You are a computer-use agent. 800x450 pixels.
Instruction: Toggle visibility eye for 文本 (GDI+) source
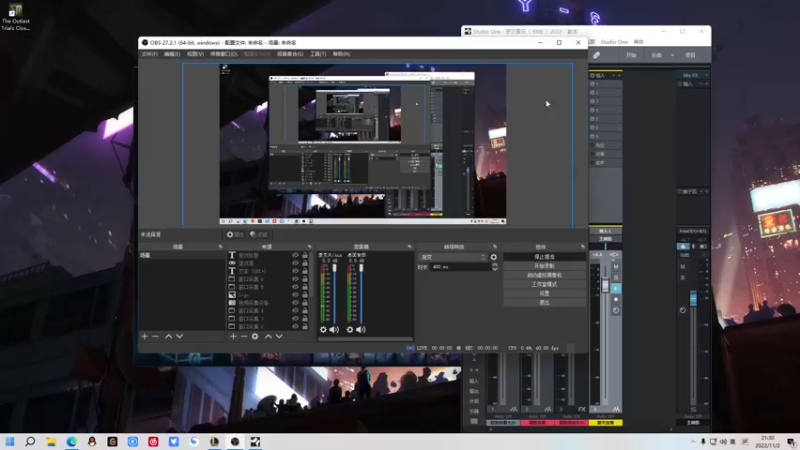coord(295,271)
